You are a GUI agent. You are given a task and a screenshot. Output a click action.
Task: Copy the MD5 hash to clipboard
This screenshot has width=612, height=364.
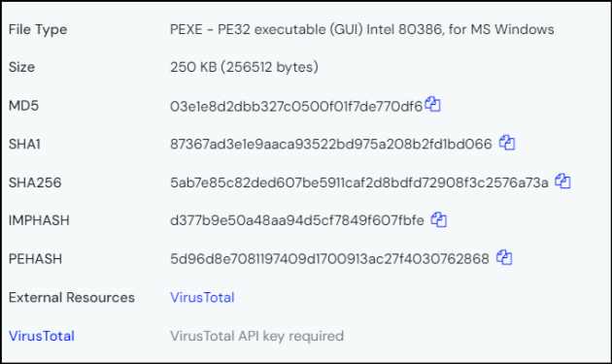click(432, 104)
